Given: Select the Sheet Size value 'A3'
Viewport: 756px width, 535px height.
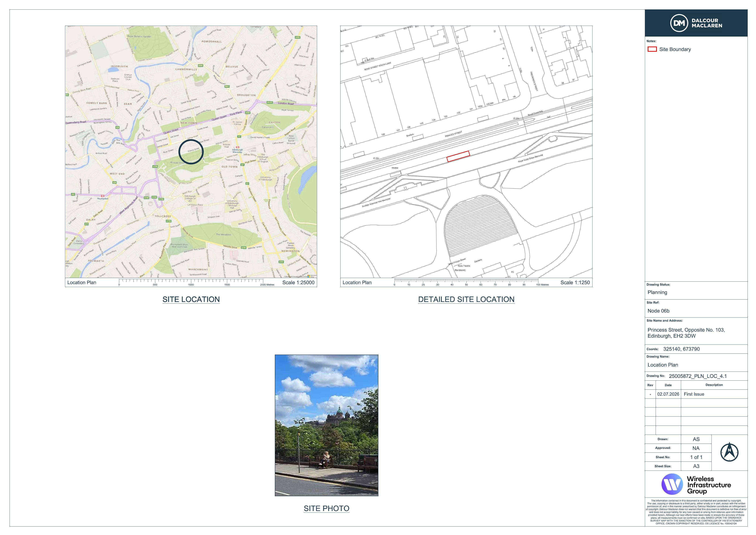Looking at the screenshot, I should pyautogui.click(x=696, y=466).
